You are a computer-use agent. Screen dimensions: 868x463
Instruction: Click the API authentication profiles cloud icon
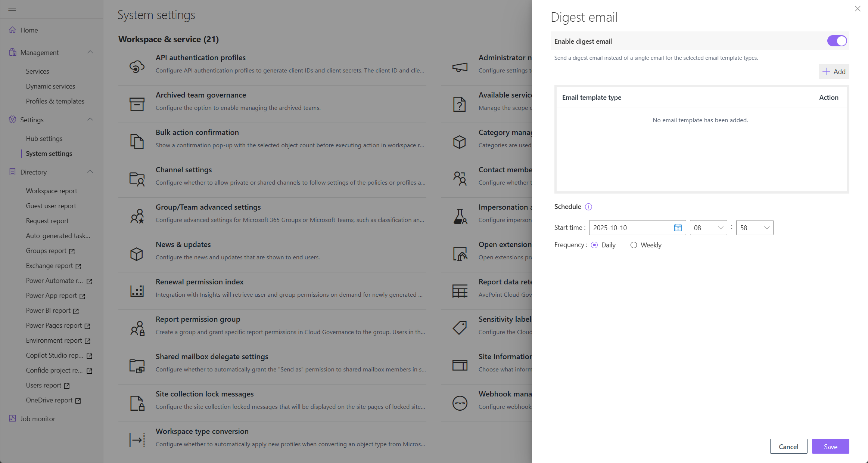[137, 67]
